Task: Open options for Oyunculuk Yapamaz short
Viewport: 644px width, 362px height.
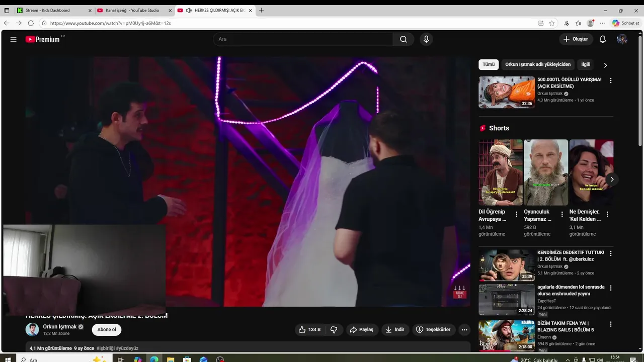Action: pos(562,214)
